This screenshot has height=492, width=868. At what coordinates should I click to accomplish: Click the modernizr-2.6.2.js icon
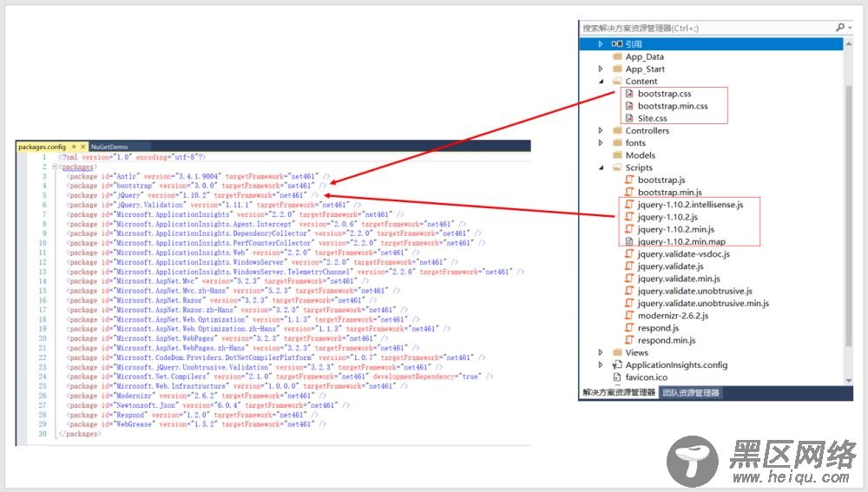628,316
